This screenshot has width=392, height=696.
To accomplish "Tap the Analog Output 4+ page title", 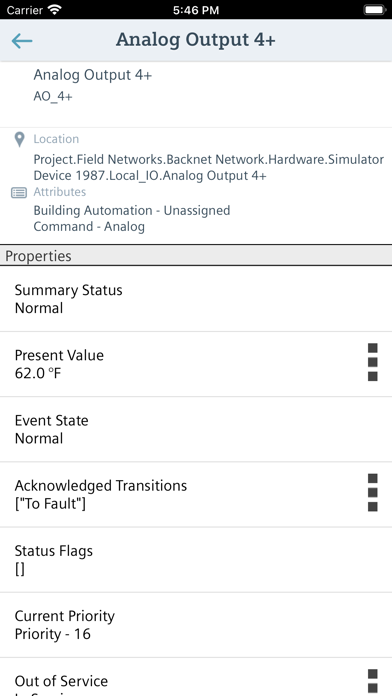I will 196,40.
